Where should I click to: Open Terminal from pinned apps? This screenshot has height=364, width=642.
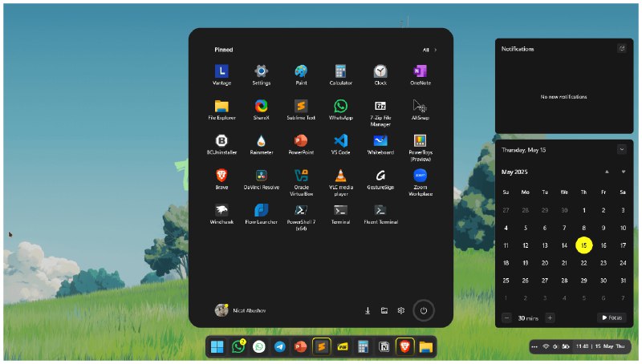coord(340,214)
